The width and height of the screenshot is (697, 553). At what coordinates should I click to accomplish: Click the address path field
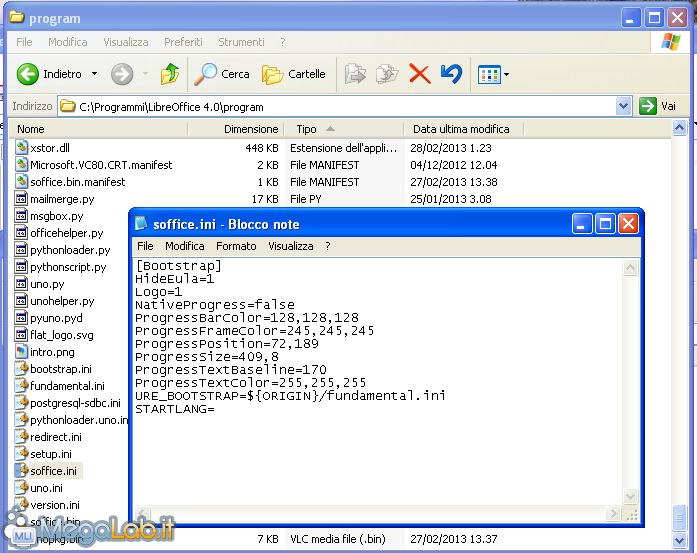[338, 107]
